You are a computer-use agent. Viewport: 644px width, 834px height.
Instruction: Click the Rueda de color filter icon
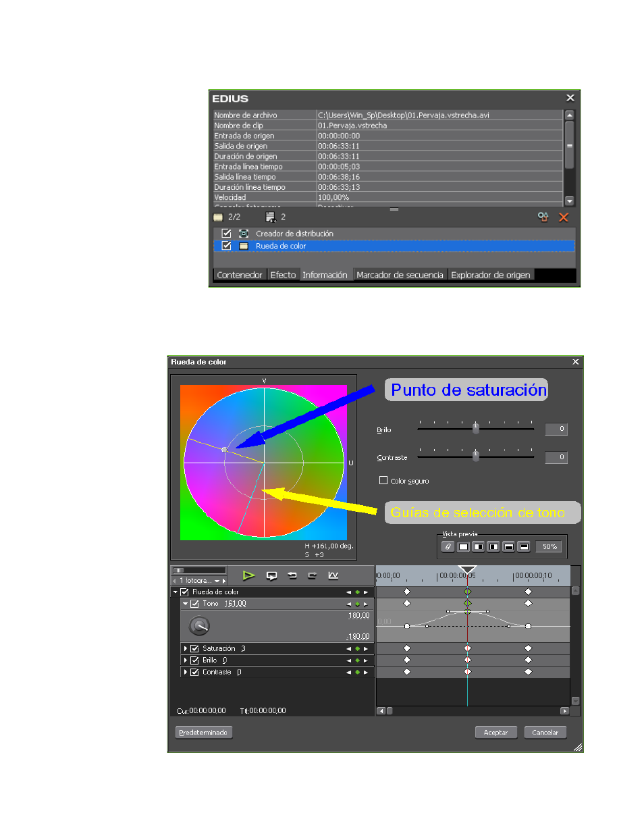pyautogui.click(x=244, y=246)
